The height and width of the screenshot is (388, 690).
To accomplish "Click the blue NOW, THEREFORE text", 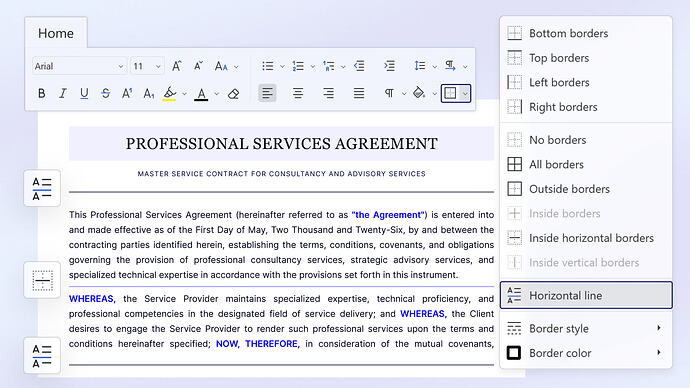I will (x=258, y=344).
